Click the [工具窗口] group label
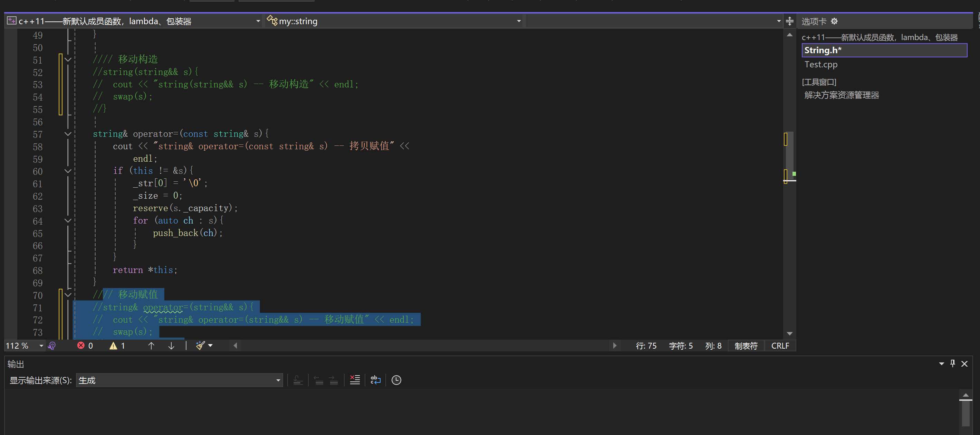 point(819,82)
